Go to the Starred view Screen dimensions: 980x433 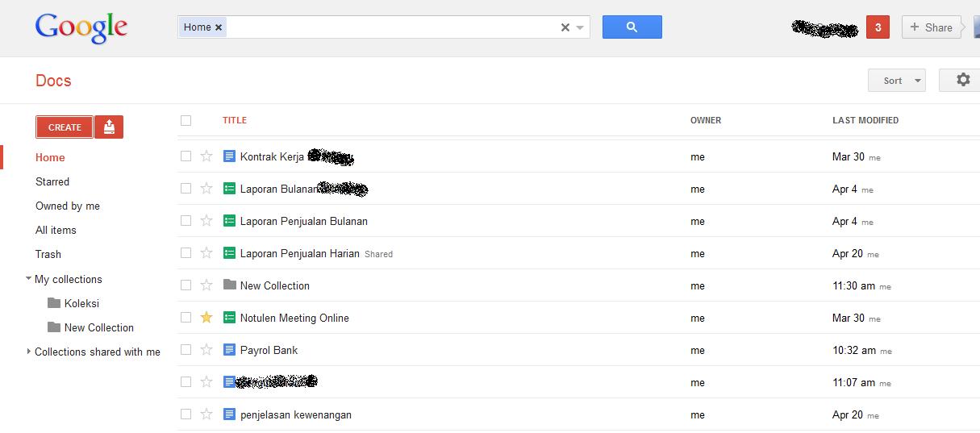coord(52,181)
